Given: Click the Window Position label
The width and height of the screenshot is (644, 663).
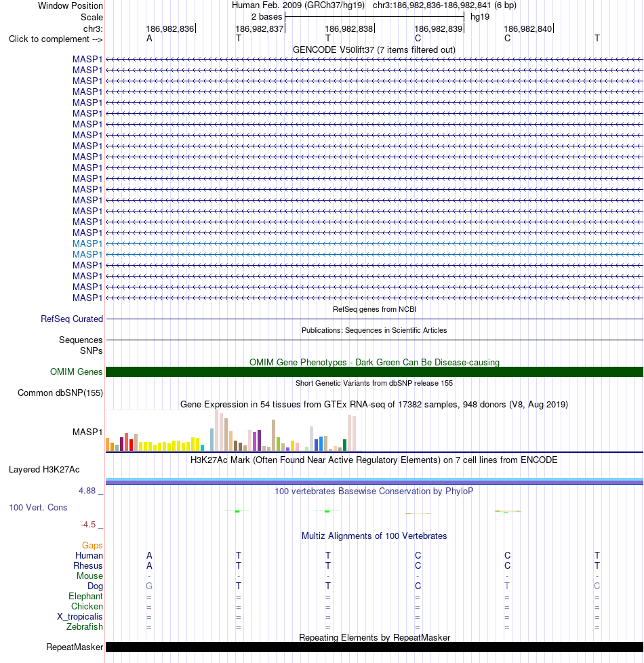Looking at the screenshot, I should click(71, 6).
